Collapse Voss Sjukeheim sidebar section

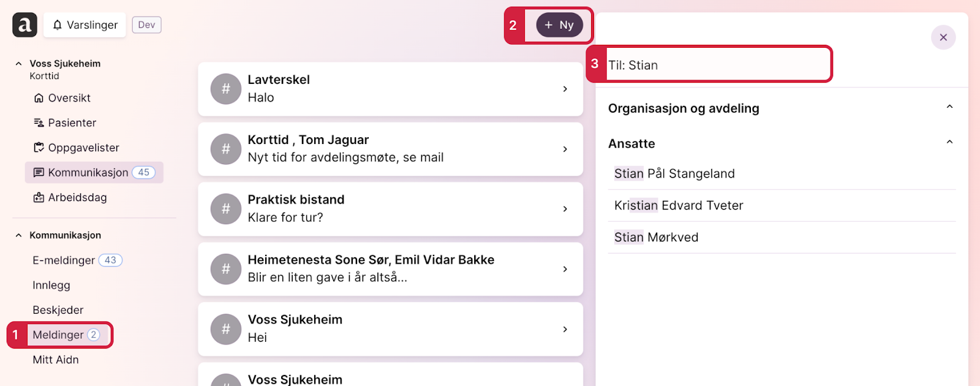click(x=18, y=64)
